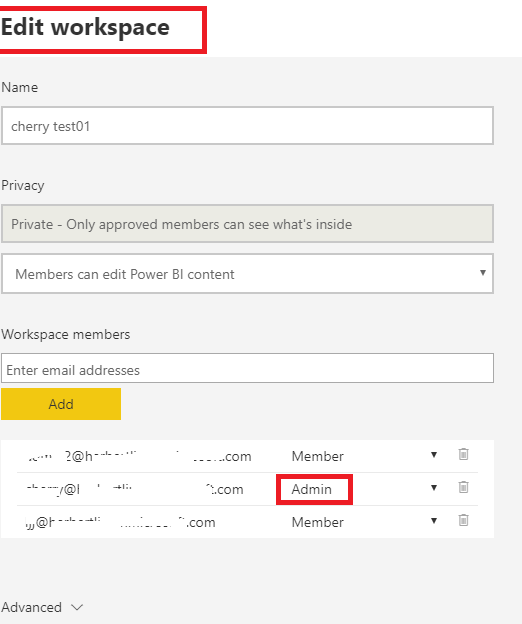This screenshot has width=522, height=624.
Task: Click the 'Name' label
Action: tap(19, 87)
